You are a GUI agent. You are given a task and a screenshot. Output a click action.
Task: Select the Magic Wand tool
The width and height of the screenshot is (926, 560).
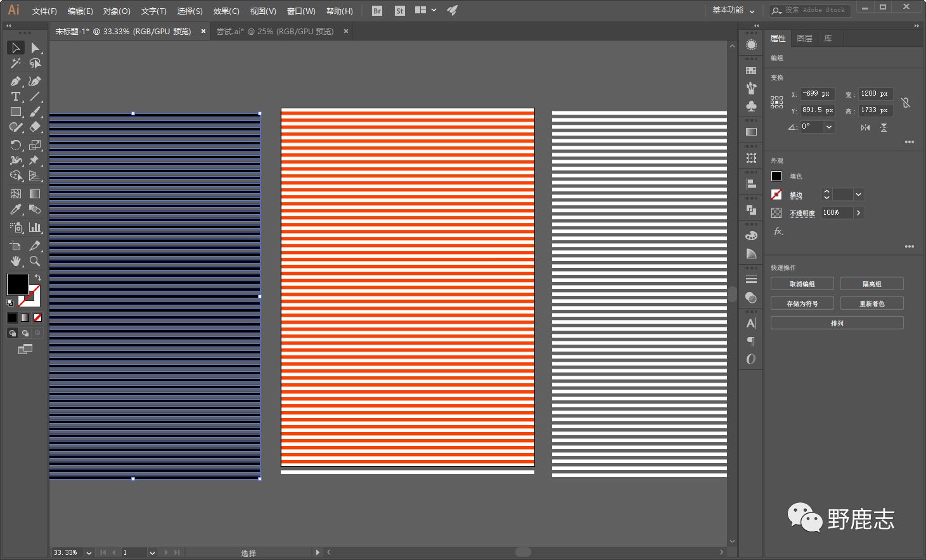(15, 63)
